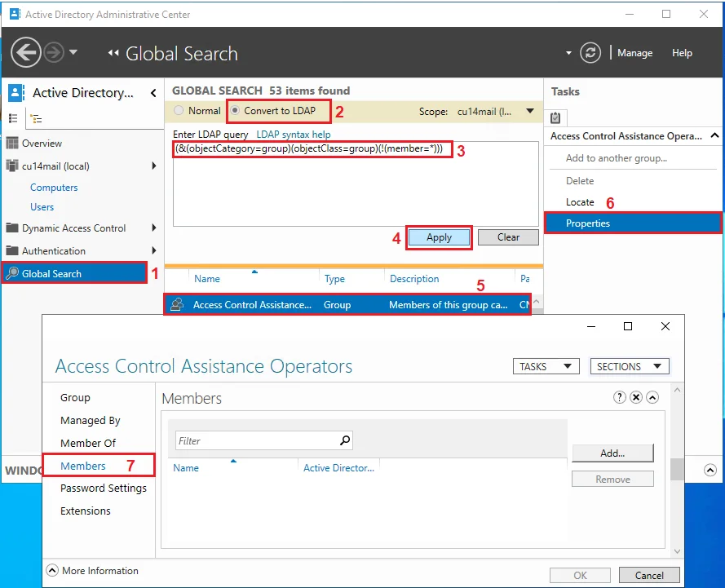
Task: Collapse the Active Directory navigation pane
Action: click(x=153, y=93)
